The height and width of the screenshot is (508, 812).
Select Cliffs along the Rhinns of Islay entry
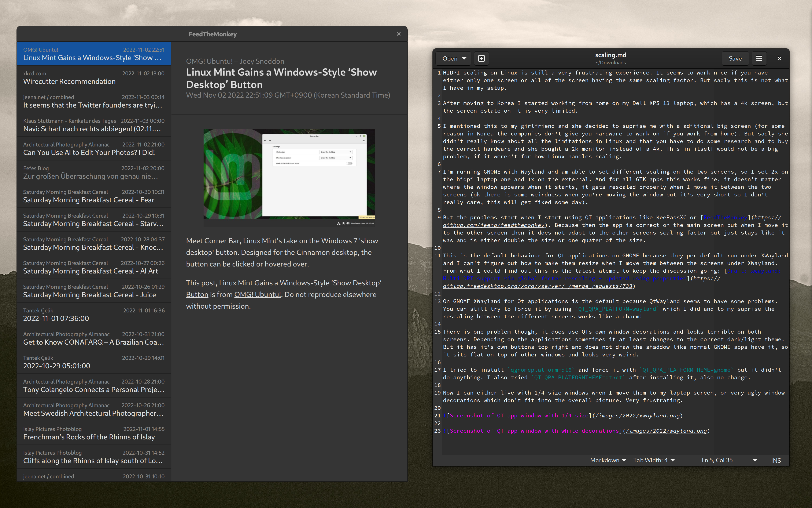[94, 457]
